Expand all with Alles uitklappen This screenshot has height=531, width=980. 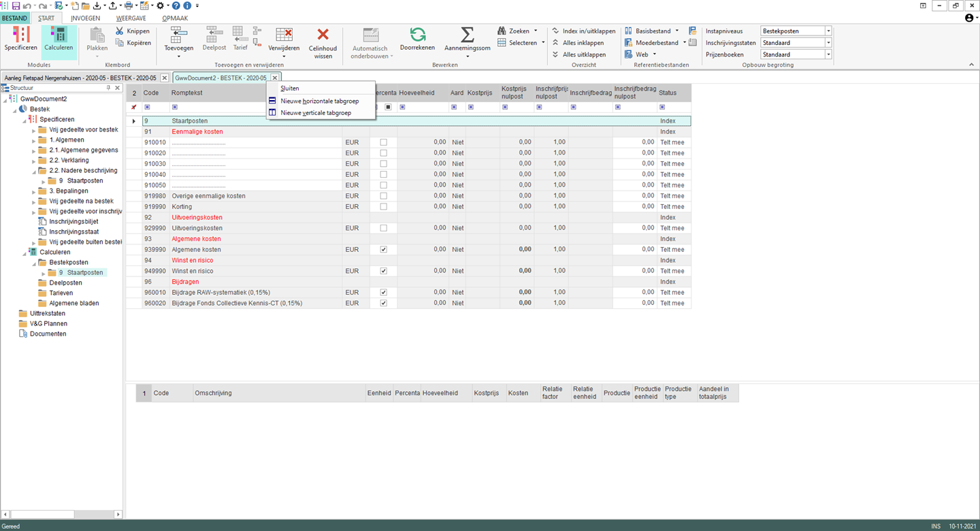[x=579, y=54]
